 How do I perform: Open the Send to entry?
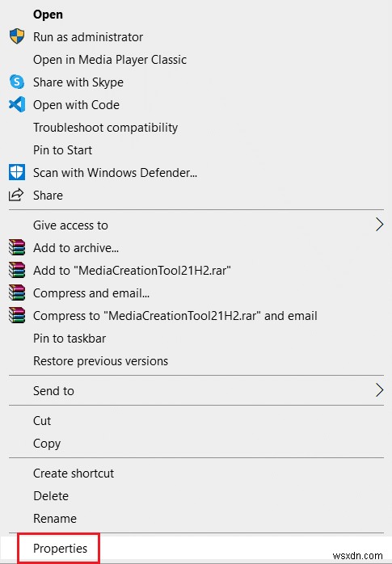click(x=53, y=391)
